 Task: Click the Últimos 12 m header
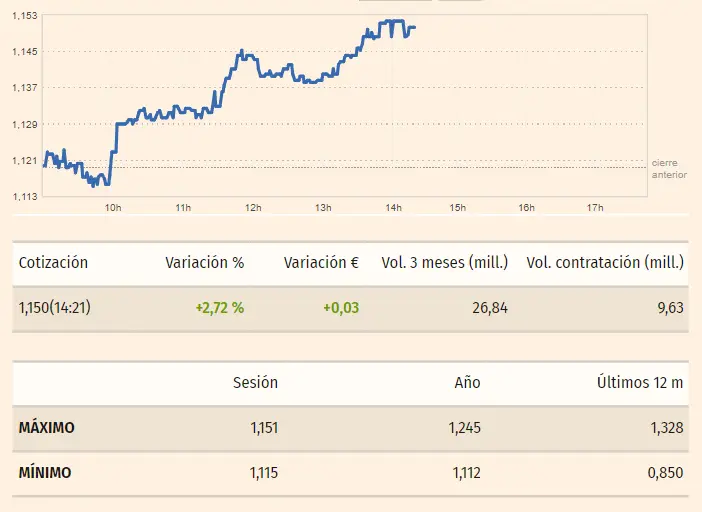point(640,382)
